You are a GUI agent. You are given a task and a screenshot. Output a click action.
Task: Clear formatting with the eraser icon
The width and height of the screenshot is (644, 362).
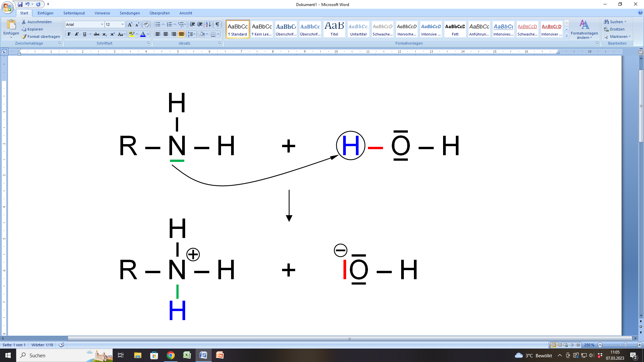[x=146, y=24]
